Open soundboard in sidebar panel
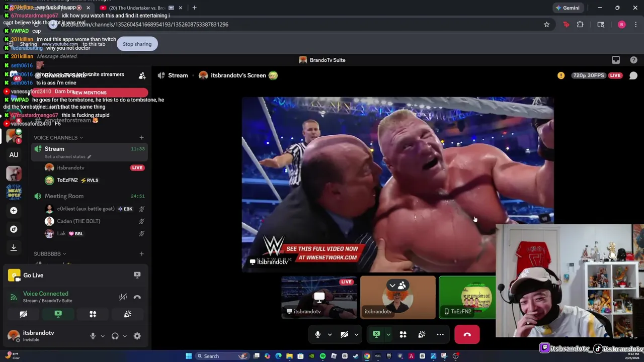This screenshot has height=362, width=644. pyautogui.click(x=128, y=314)
